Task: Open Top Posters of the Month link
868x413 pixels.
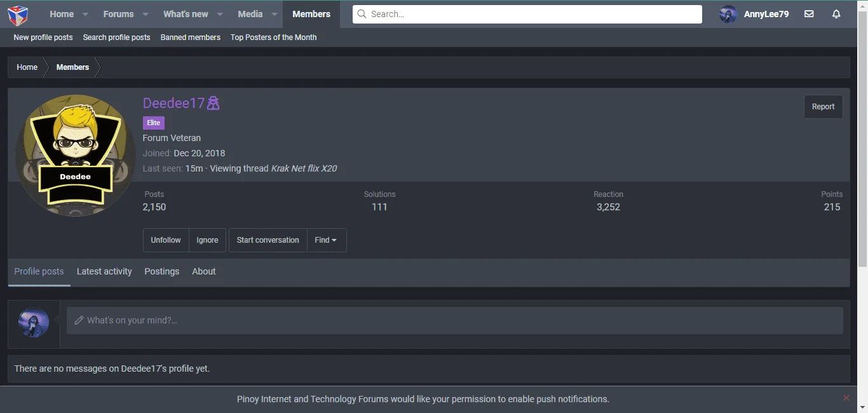Action: 273,37
